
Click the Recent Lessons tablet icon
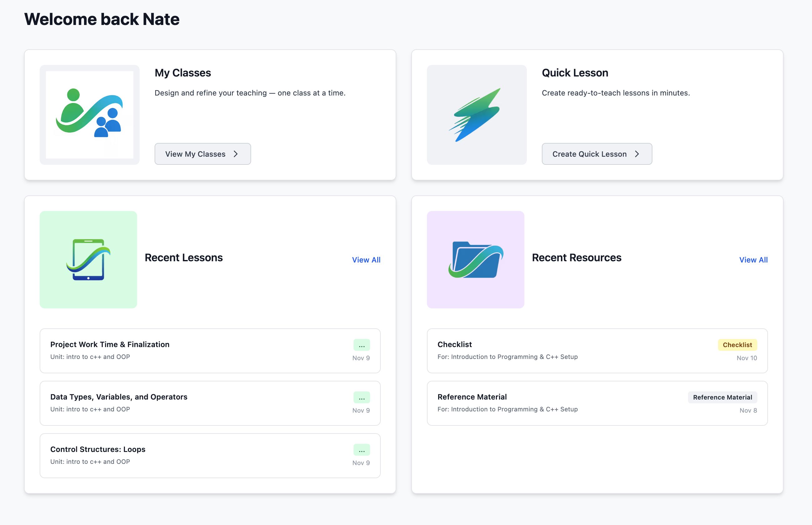pyautogui.click(x=88, y=260)
